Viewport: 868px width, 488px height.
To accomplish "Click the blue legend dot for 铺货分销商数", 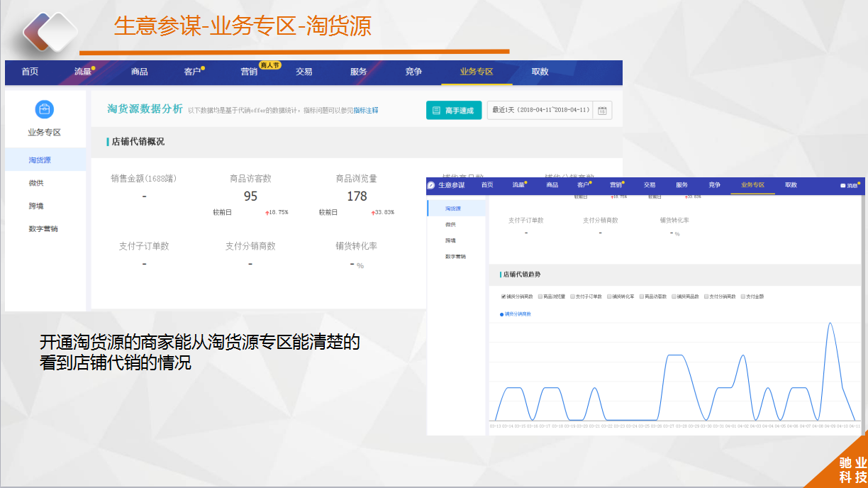I will 502,314.
